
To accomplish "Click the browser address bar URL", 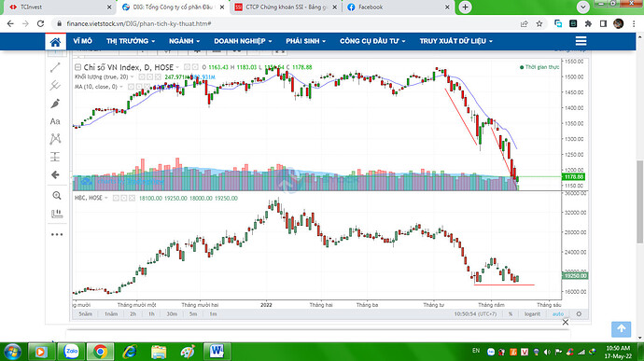I will [x=139, y=24].
